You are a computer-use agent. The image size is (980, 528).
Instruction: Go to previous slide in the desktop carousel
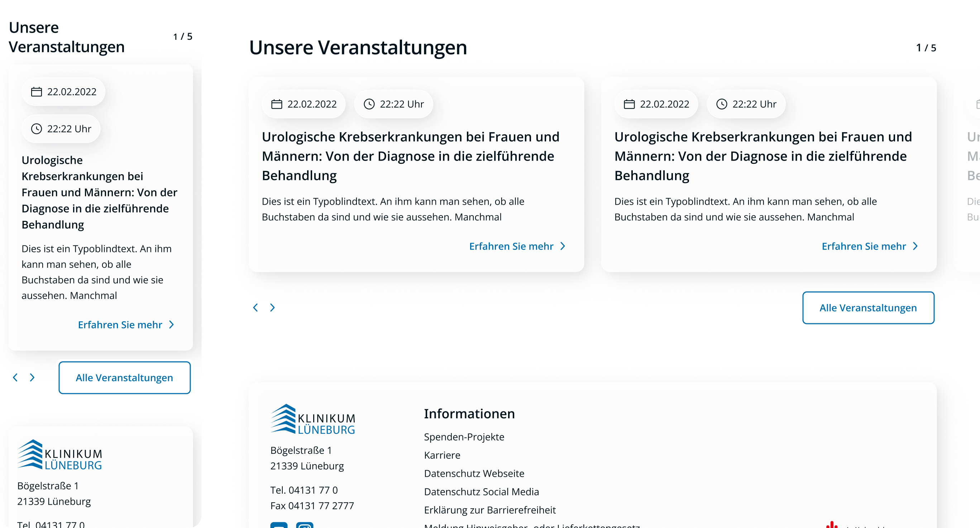(x=255, y=308)
